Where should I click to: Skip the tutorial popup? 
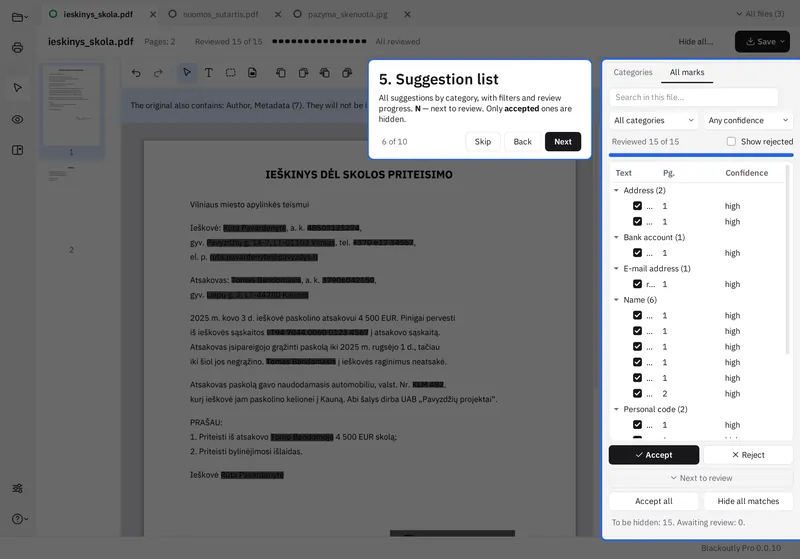coord(483,142)
